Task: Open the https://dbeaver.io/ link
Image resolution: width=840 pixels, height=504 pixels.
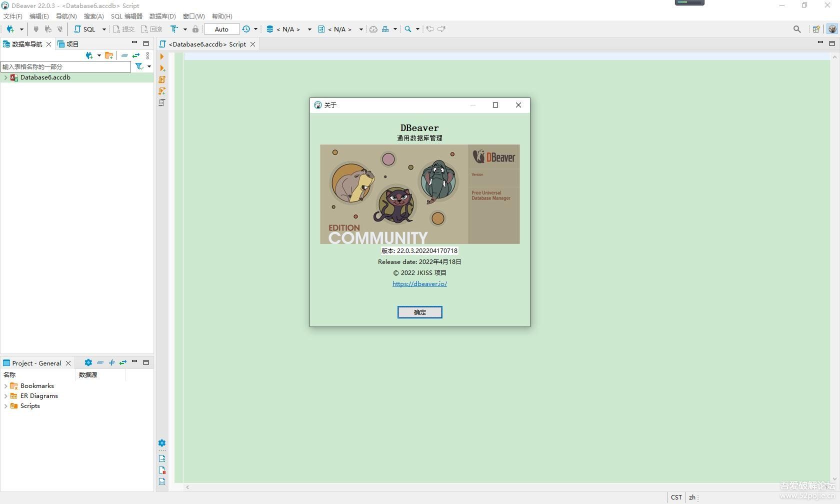Action: [x=420, y=283]
